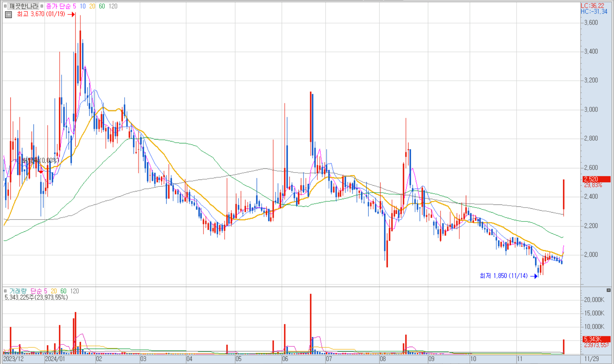The width and height of the screenshot is (614, 364).
Task: Click the 20,000K volume axis label
Action: pyautogui.click(x=594, y=299)
